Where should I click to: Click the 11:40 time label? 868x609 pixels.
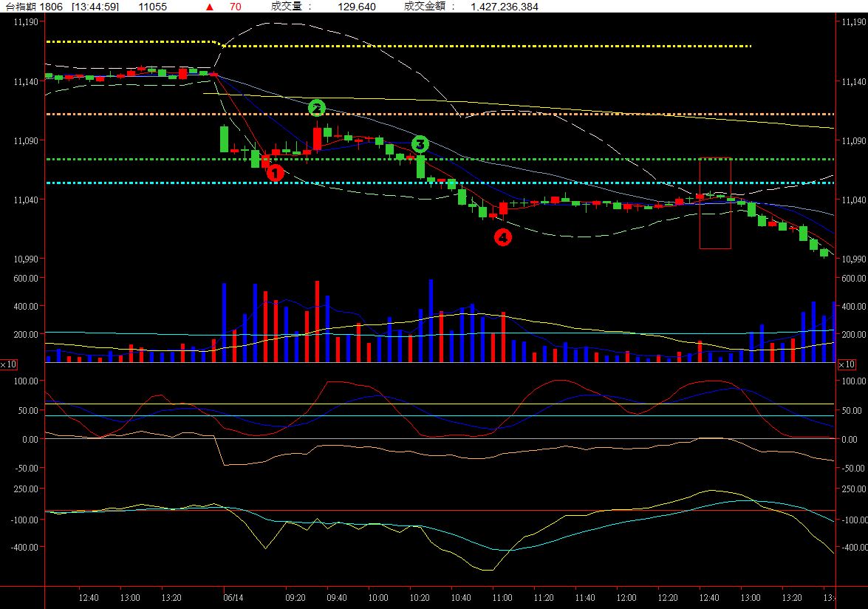coord(585,598)
